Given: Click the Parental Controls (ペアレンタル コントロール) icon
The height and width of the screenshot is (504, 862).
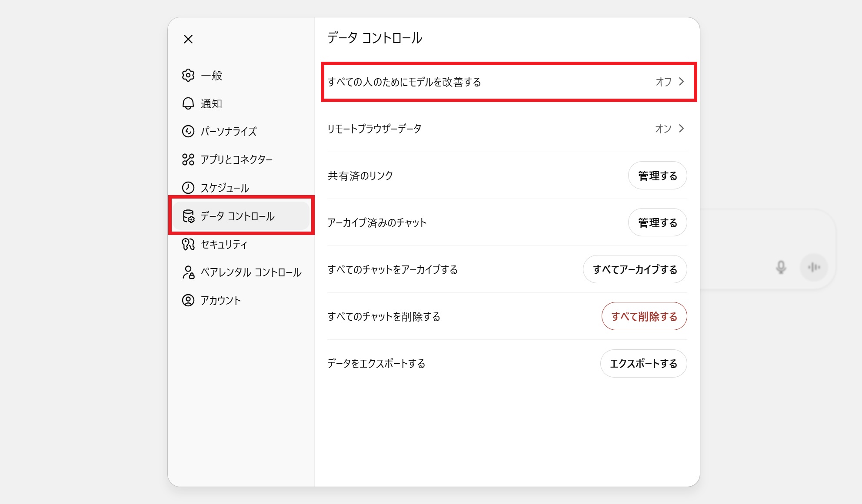Looking at the screenshot, I should tap(188, 272).
